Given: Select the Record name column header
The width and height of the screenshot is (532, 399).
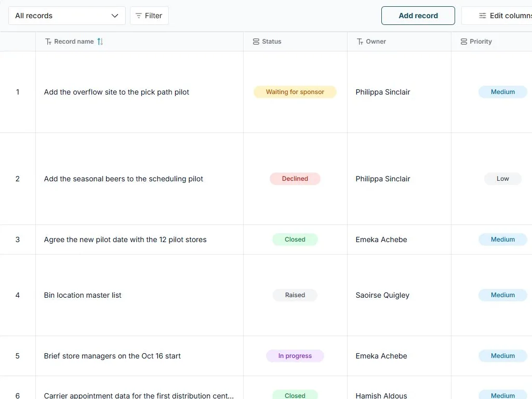Looking at the screenshot, I should pos(139,42).
